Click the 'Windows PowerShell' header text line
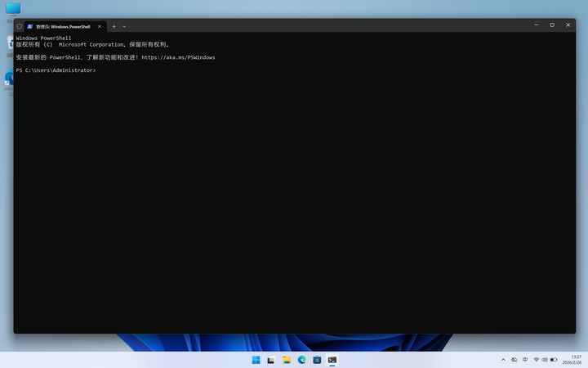The height and width of the screenshot is (368, 588). [43, 38]
